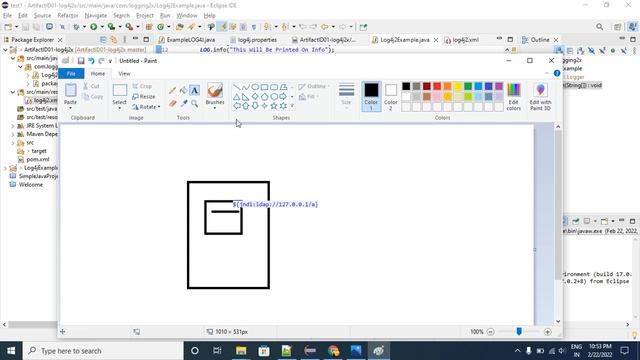Expand JRE System Library node
Image resolution: width=640 pixels, height=360 pixels.
point(13,126)
